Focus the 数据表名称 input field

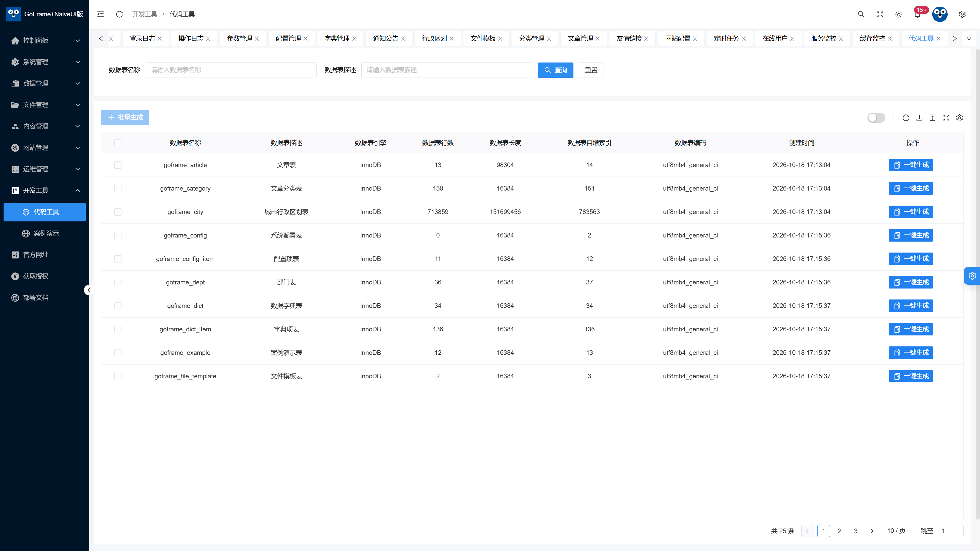coord(231,70)
